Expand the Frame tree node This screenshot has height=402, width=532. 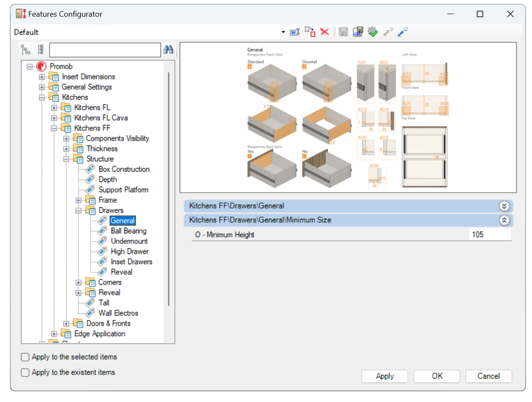pyautogui.click(x=78, y=200)
